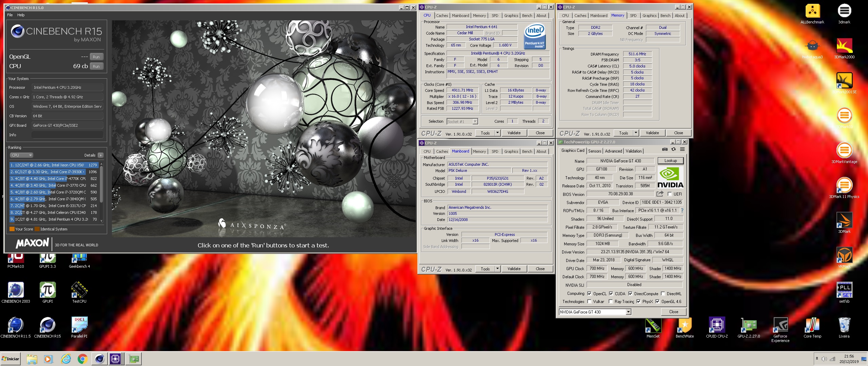Select the hwbotaqua3 desktop icon
The height and width of the screenshot is (366, 868).
[812, 48]
